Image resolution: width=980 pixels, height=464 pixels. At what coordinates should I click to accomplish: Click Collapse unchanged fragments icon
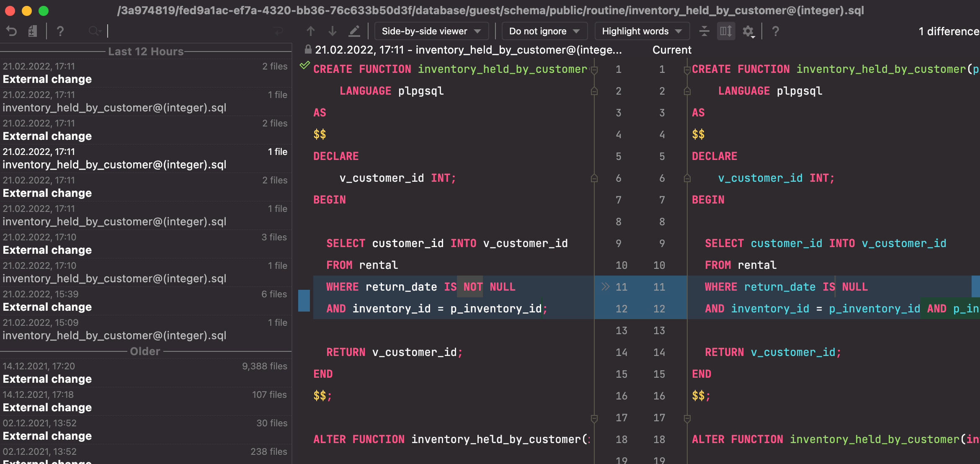(x=704, y=31)
